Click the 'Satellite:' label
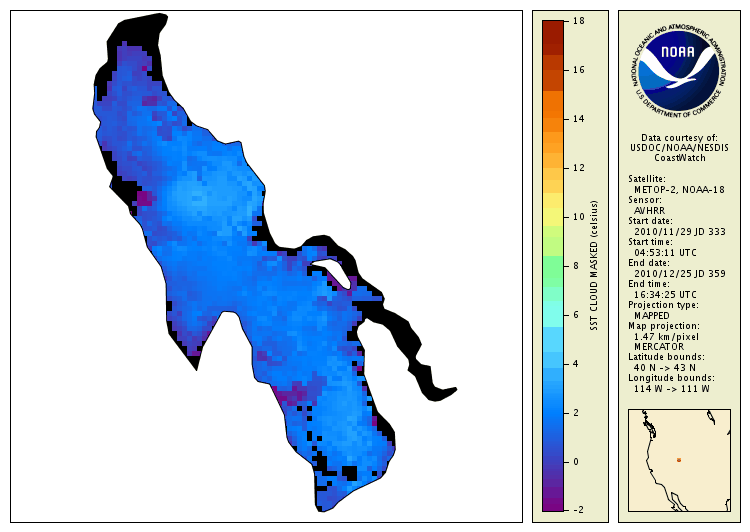 point(647,179)
